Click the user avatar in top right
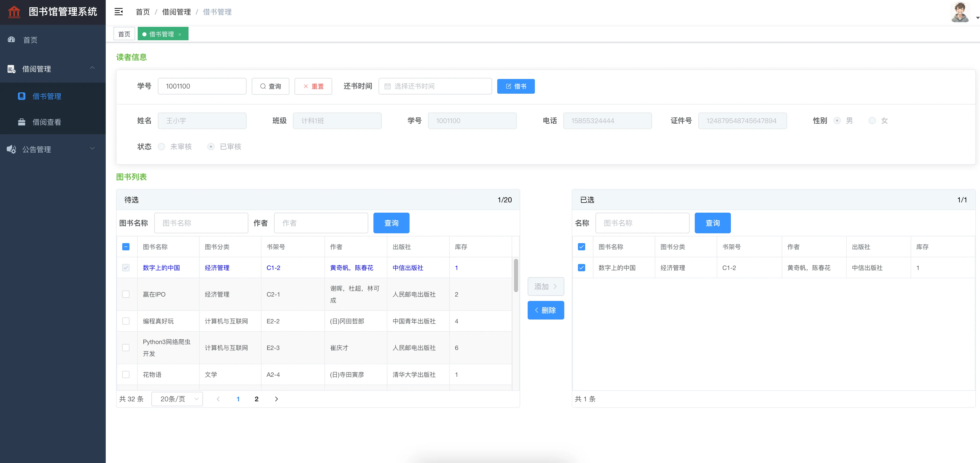The height and width of the screenshot is (463, 980). tap(960, 12)
